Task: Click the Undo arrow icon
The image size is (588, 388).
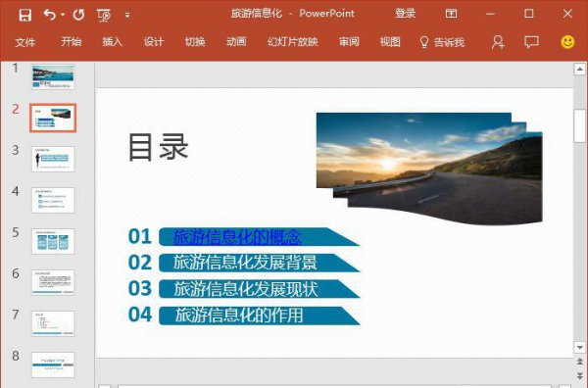Action: (x=50, y=15)
